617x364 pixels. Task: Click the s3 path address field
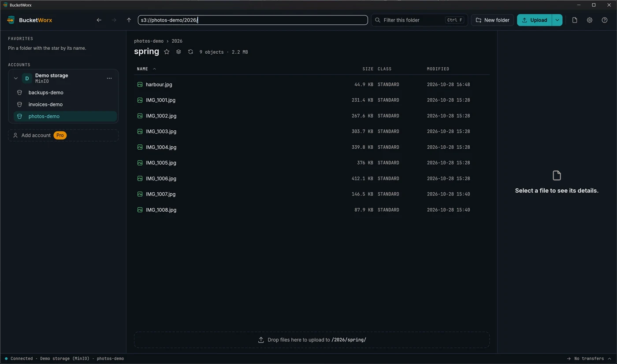click(x=253, y=20)
